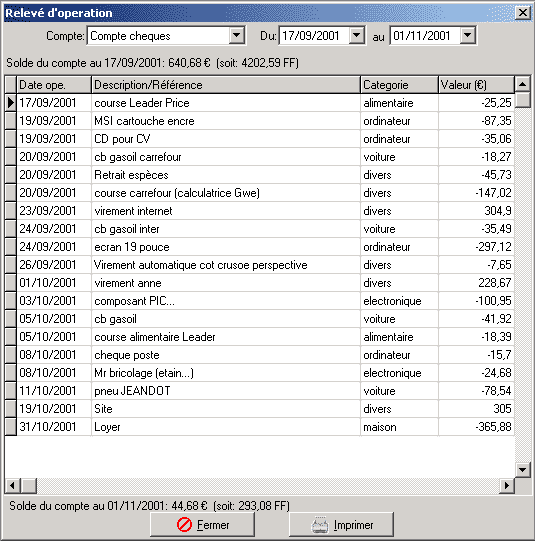
Task: Click the vertical scrollbar down arrow
Action: [x=523, y=470]
